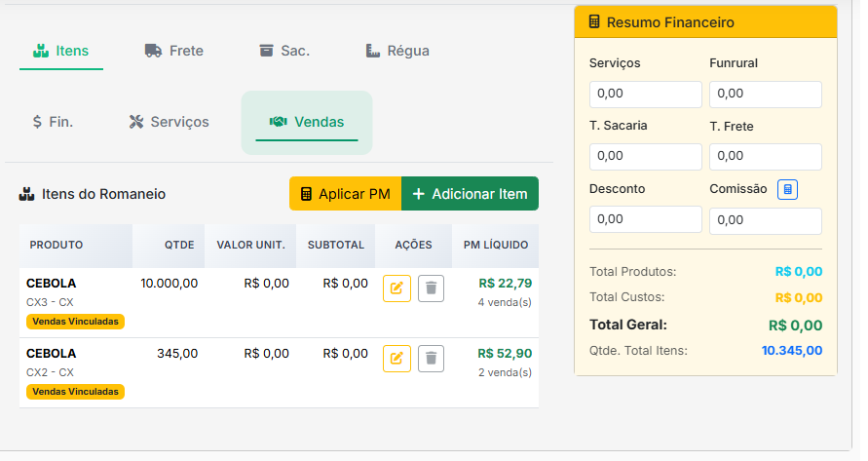This screenshot has width=868, height=461.
Task: Go to the Fin. sub-tab
Action: 53,122
